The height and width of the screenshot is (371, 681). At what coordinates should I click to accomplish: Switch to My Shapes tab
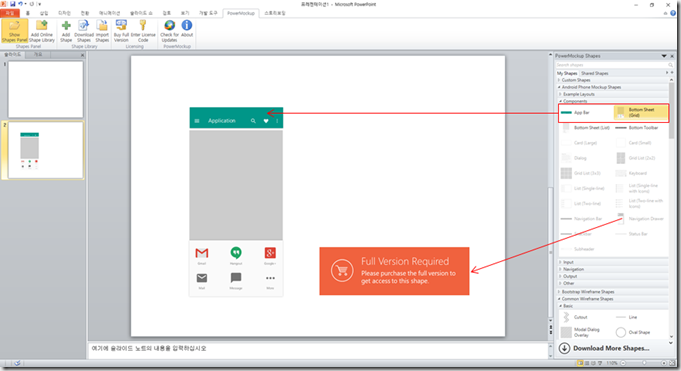point(567,73)
